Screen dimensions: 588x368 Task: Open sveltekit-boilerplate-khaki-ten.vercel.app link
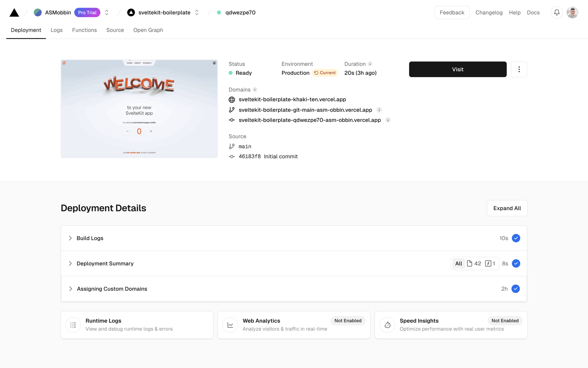pyautogui.click(x=292, y=99)
